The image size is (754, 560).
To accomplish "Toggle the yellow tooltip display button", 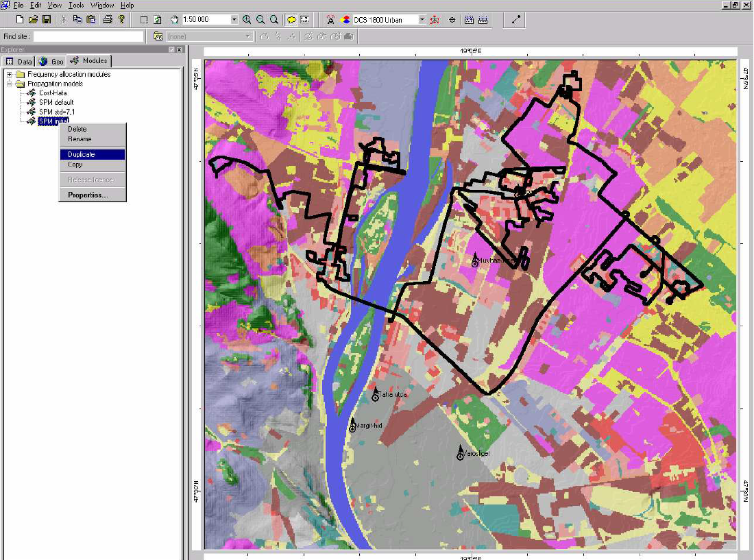I will (x=291, y=20).
